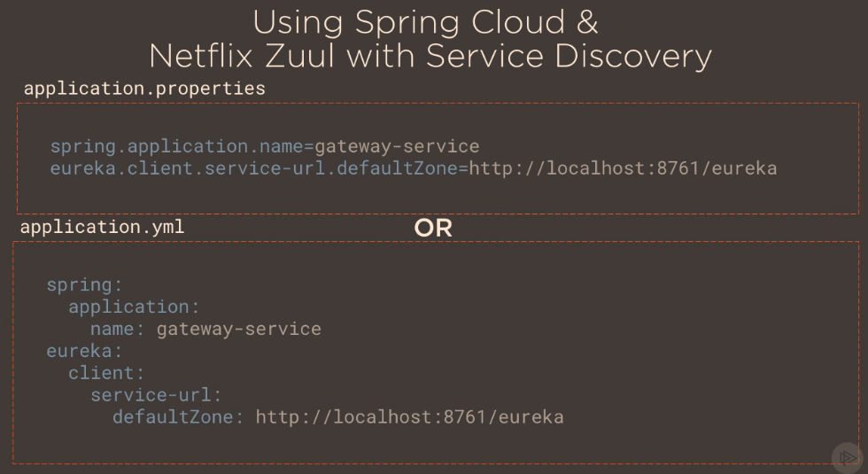Click the localhost:8761 URL in YAML block
This screenshot has height=474, width=868.
(409, 416)
